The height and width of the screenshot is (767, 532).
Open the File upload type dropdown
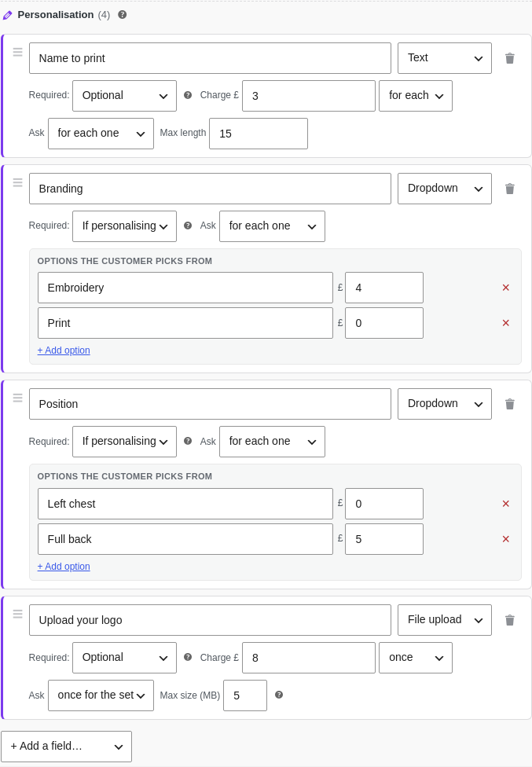[445, 620]
